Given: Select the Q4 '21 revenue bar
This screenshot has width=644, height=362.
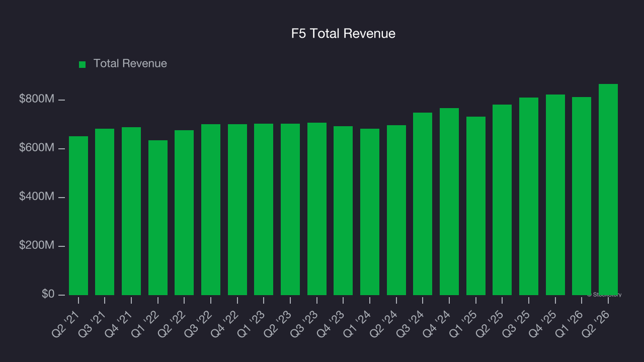Looking at the screenshot, I should tap(131, 211).
